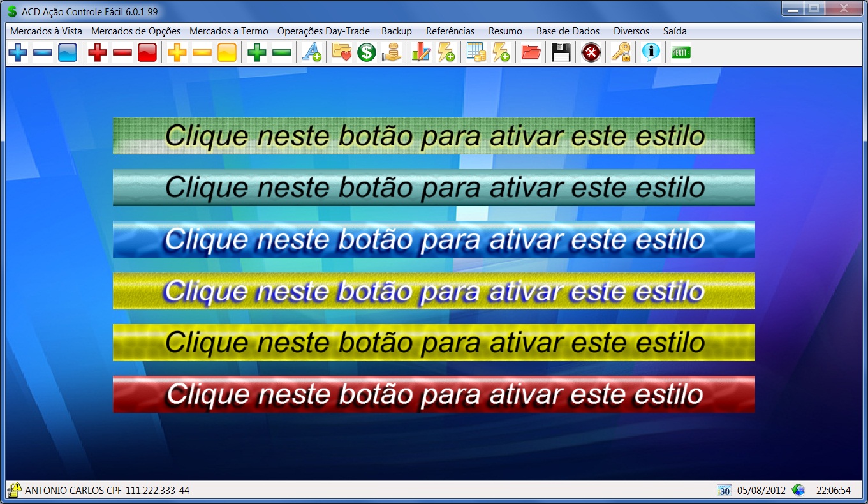The width and height of the screenshot is (868, 504).
Task: Click the green EXIT sign icon
Action: pyautogui.click(x=680, y=52)
